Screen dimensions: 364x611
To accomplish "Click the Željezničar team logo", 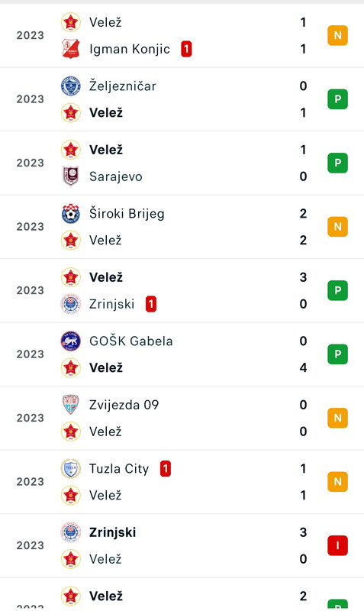I will [71, 86].
